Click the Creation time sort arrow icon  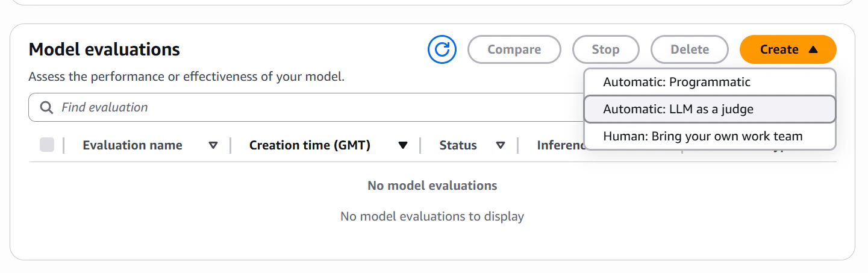tap(403, 145)
